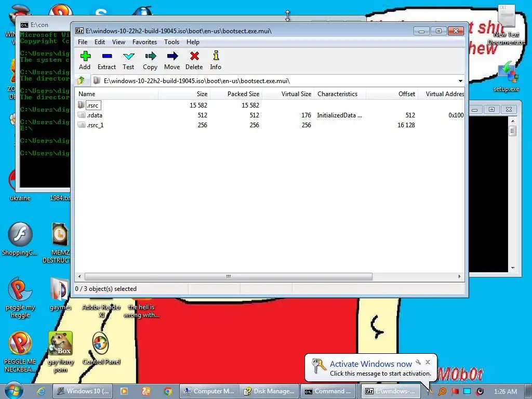Select the .rsrc_1 file icon
Viewport: 532px width, 399px height.
[x=81, y=125]
